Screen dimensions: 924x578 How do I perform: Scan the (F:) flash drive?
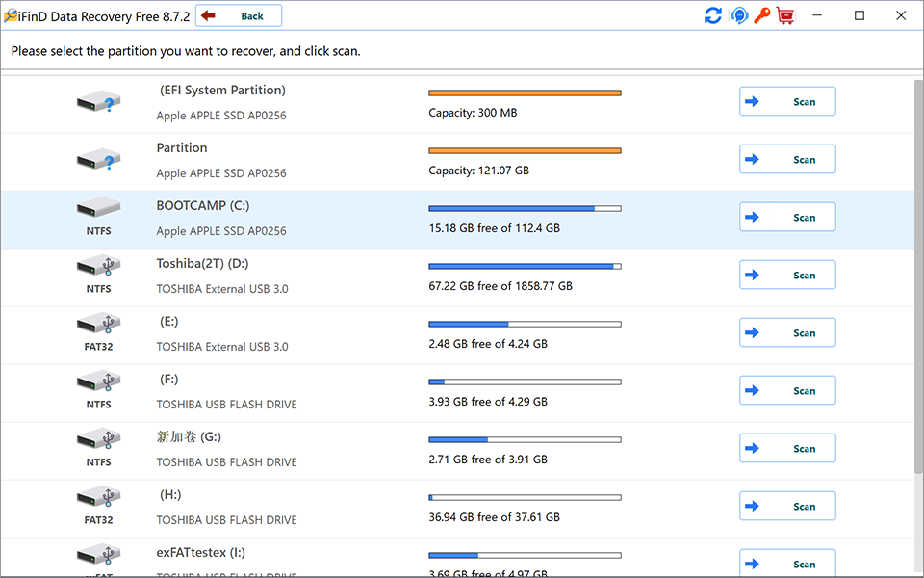point(787,390)
